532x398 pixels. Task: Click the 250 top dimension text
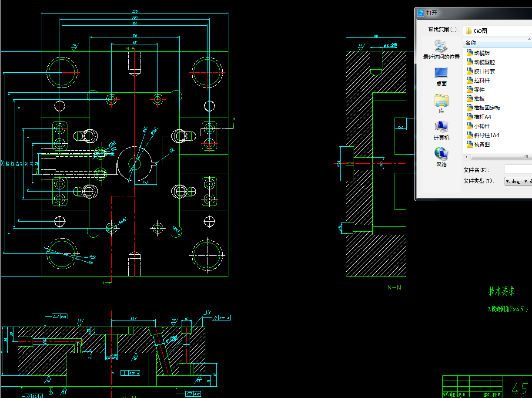[135, 11]
